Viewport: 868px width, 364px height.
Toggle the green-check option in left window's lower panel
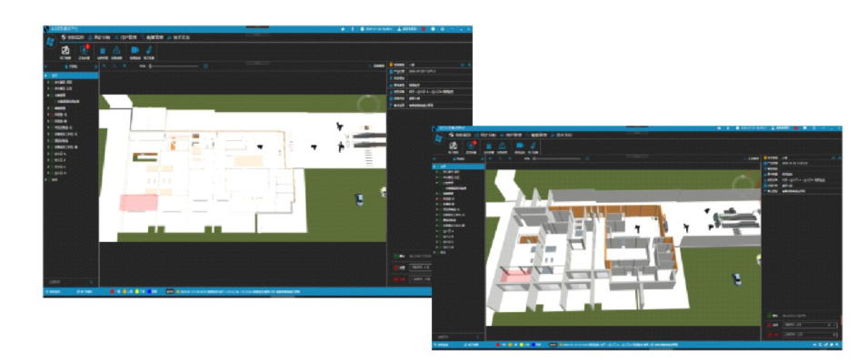pyautogui.click(x=397, y=257)
